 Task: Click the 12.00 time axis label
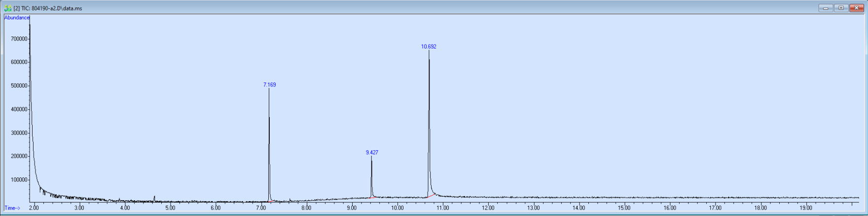click(x=488, y=208)
